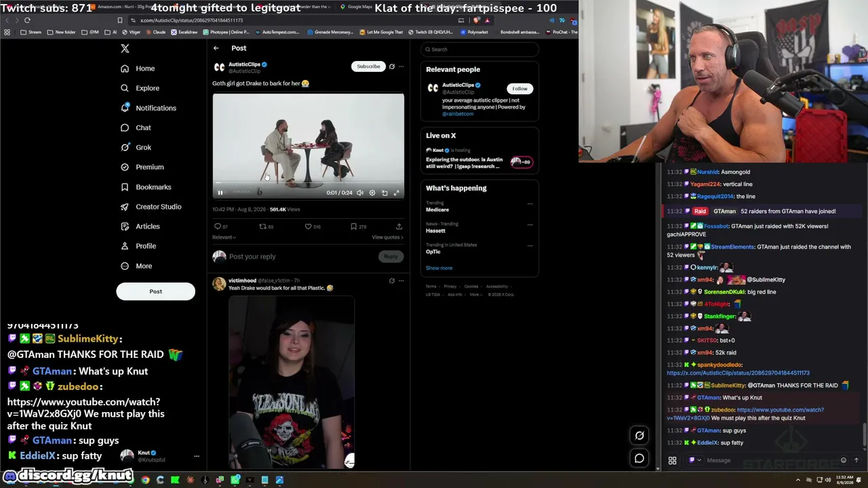This screenshot has height=488, width=868.
Task: Open Profile in X sidebar
Action: coord(138,246)
